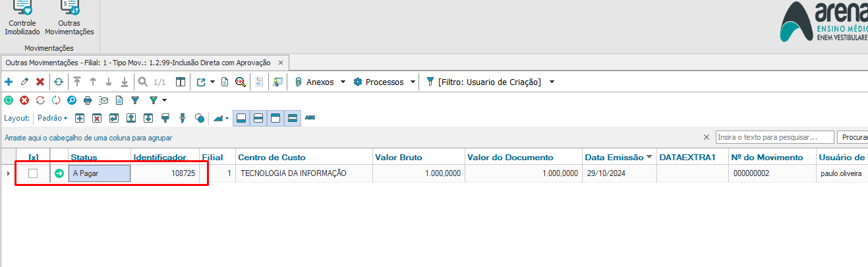This screenshot has height=267, width=868.
Task: Toggle the [x] select-all column header
Action: pyautogui.click(x=34, y=158)
